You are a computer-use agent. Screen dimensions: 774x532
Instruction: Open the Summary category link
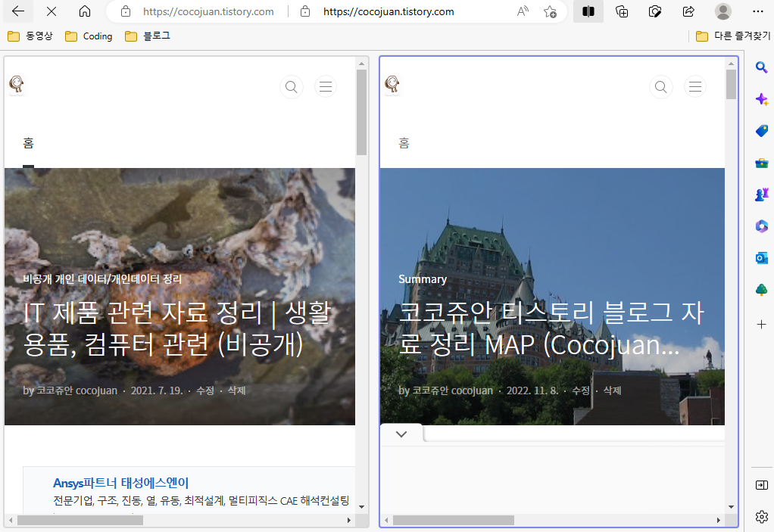point(423,279)
